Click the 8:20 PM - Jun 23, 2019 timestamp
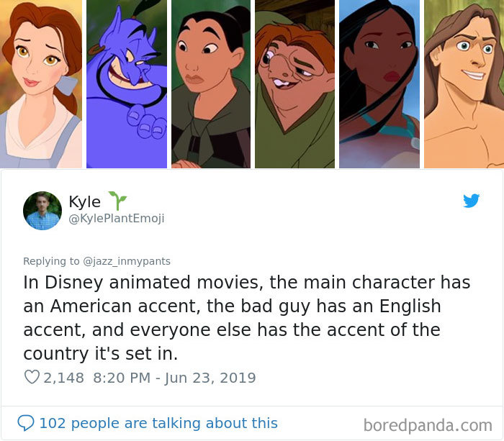 tap(174, 378)
